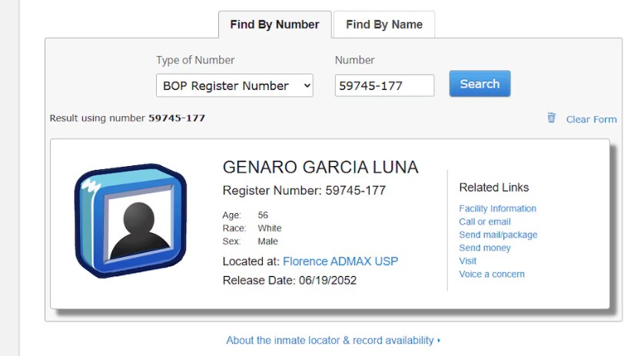
Task: Click the Clear Form link
Action: 591,119
